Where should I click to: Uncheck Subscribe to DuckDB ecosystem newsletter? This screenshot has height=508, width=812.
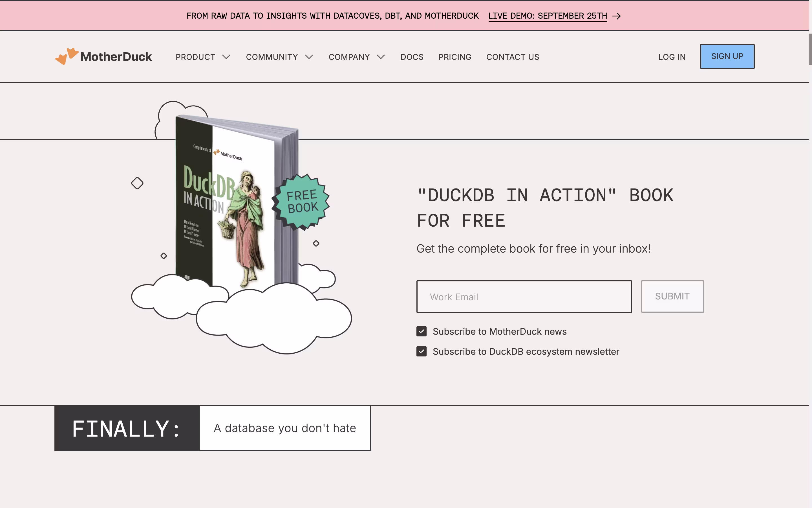pos(422,351)
